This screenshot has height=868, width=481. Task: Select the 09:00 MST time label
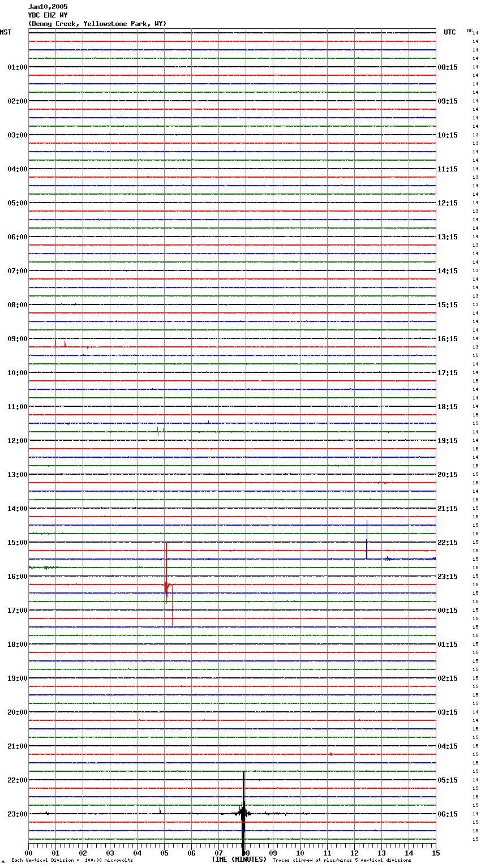[x=17, y=339]
